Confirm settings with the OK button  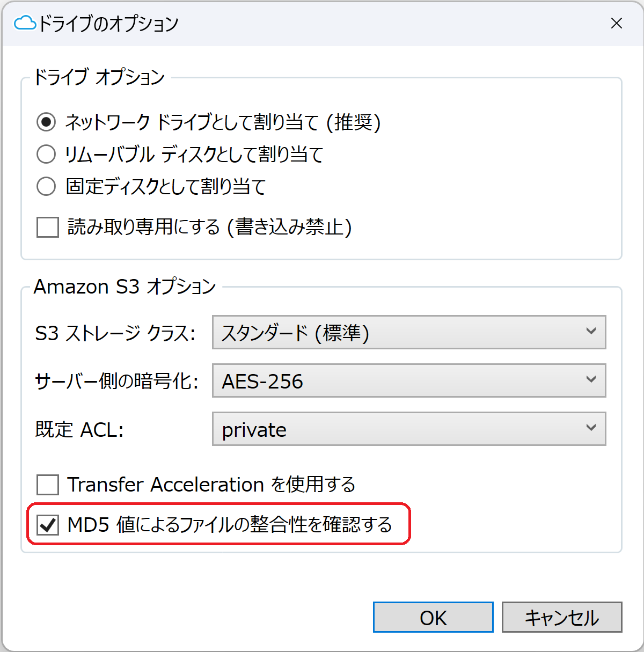(x=433, y=617)
